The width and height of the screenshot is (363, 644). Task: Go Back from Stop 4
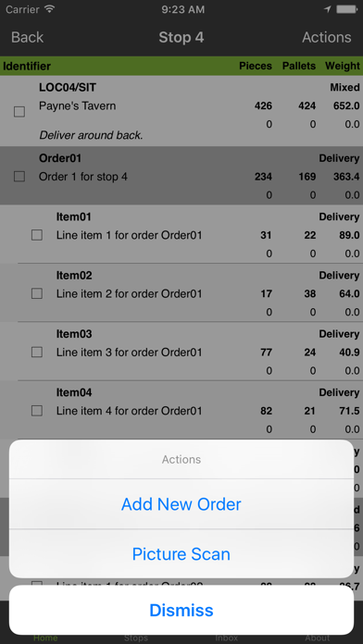[x=27, y=37]
